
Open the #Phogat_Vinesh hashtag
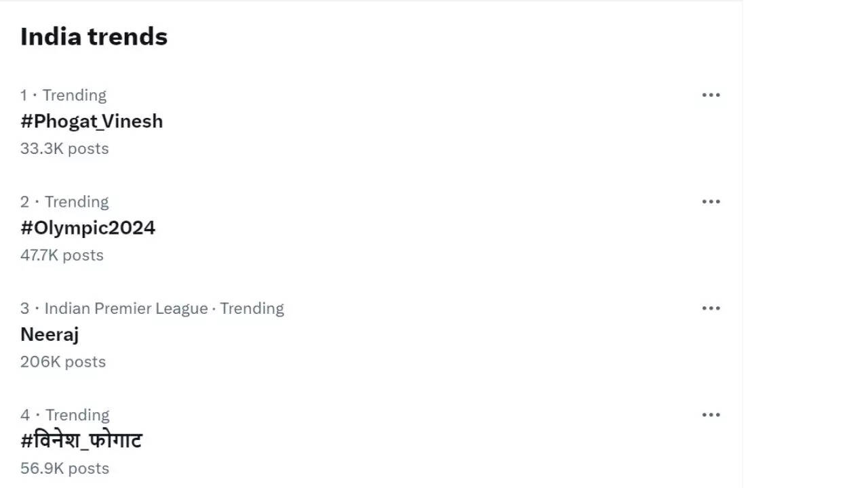pos(92,121)
